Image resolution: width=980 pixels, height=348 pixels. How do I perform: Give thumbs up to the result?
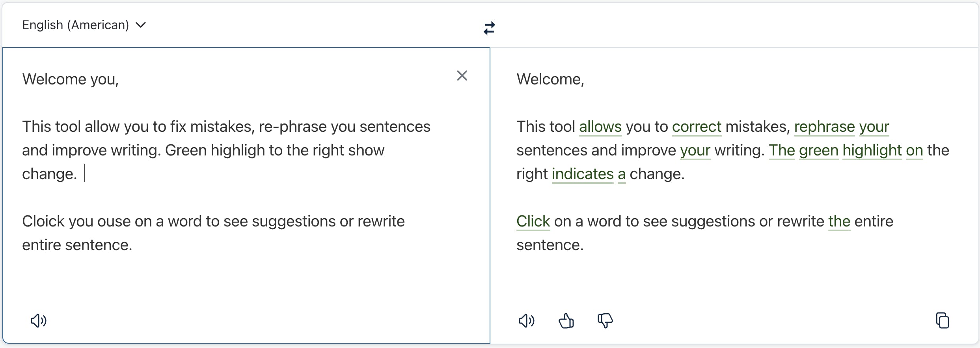(x=566, y=321)
